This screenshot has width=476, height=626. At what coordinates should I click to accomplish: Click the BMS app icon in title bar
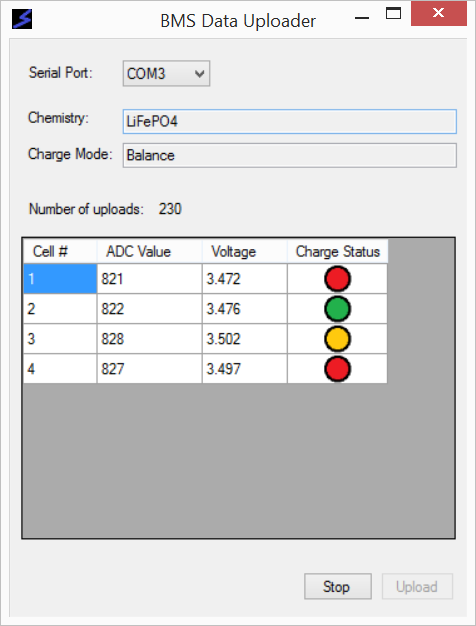(22, 19)
